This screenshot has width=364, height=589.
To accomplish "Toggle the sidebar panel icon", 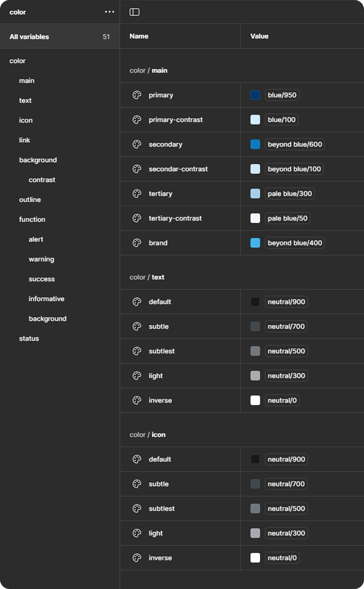I will point(134,12).
